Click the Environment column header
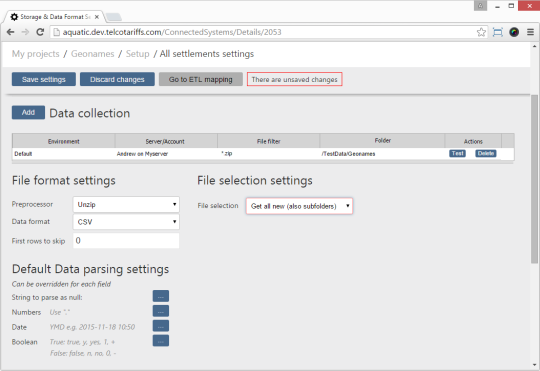The width and height of the screenshot is (540, 371). (x=64, y=141)
